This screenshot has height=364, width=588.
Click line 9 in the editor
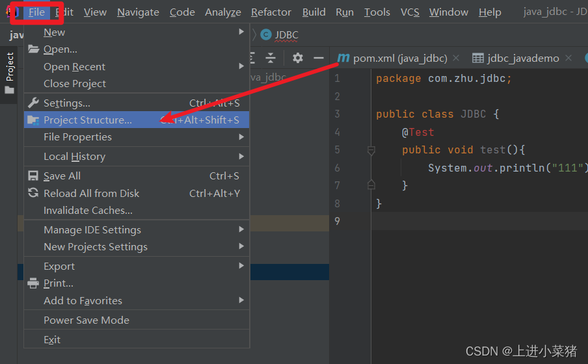pos(479,221)
